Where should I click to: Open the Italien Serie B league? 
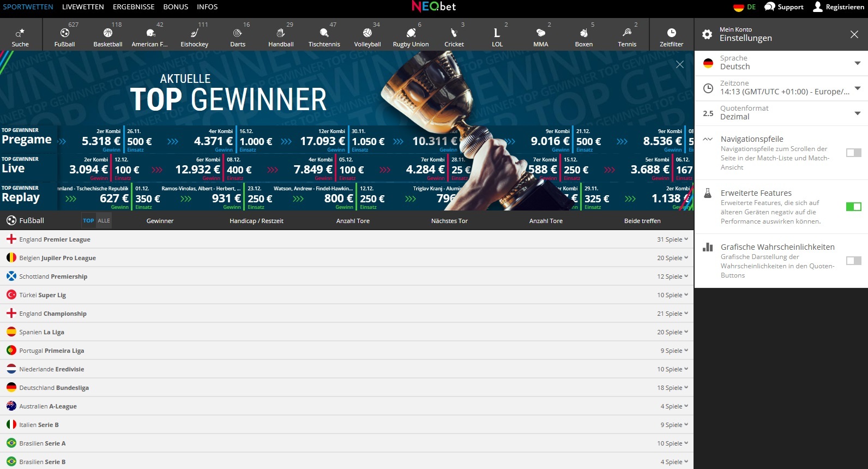(x=347, y=425)
